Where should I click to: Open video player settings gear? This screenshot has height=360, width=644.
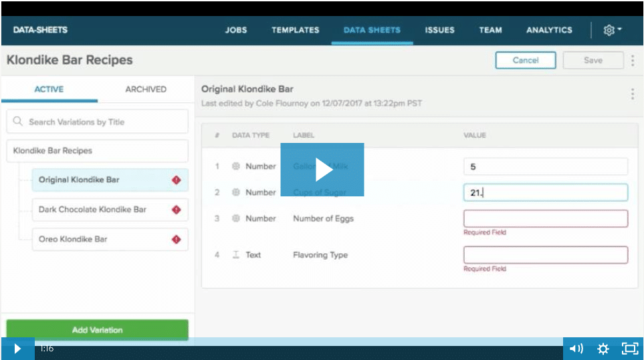(603, 349)
